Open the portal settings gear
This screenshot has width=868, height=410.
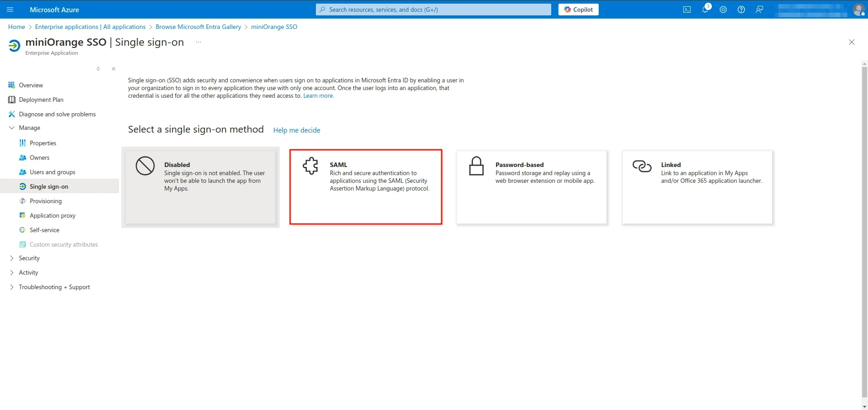723,10
